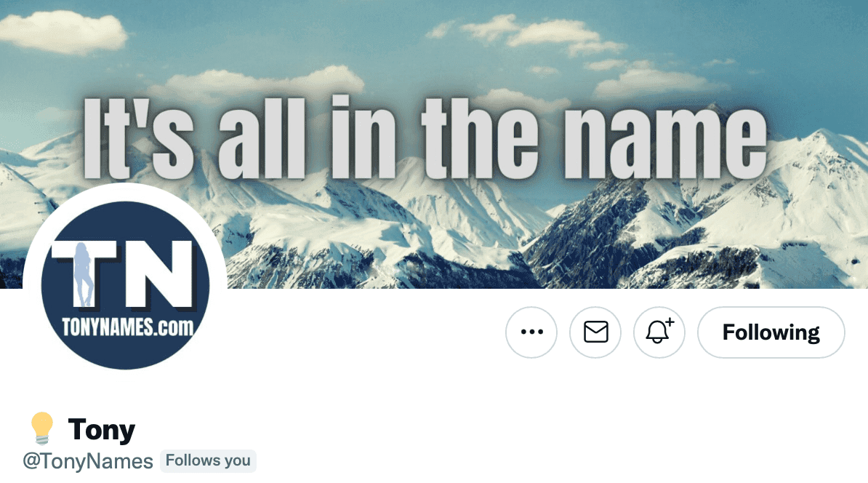Click the plus sign on the bell icon
This screenshot has height=483, width=868.
pos(670,322)
